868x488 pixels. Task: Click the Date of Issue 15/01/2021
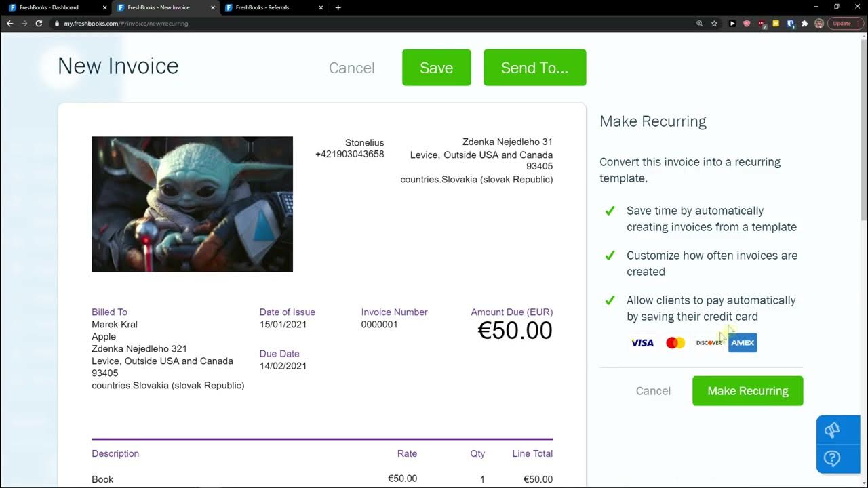coord(283,325)
